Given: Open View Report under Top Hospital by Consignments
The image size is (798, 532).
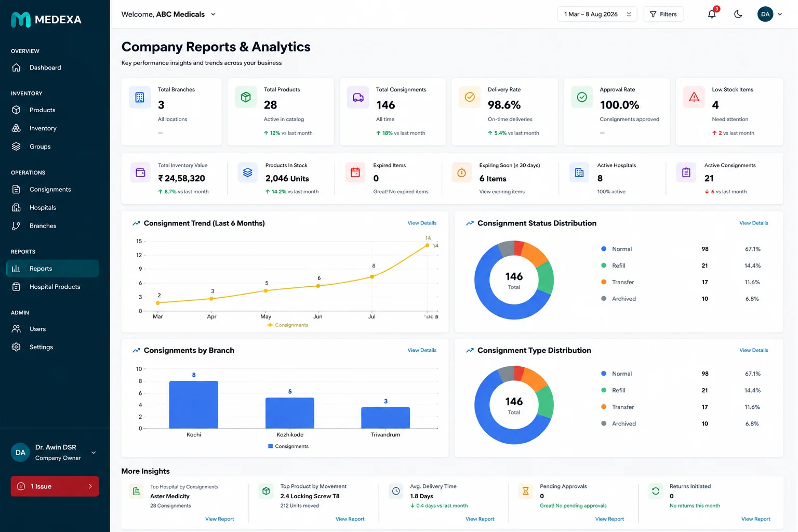Looking at the screenshot, I should tap(219, 519).
